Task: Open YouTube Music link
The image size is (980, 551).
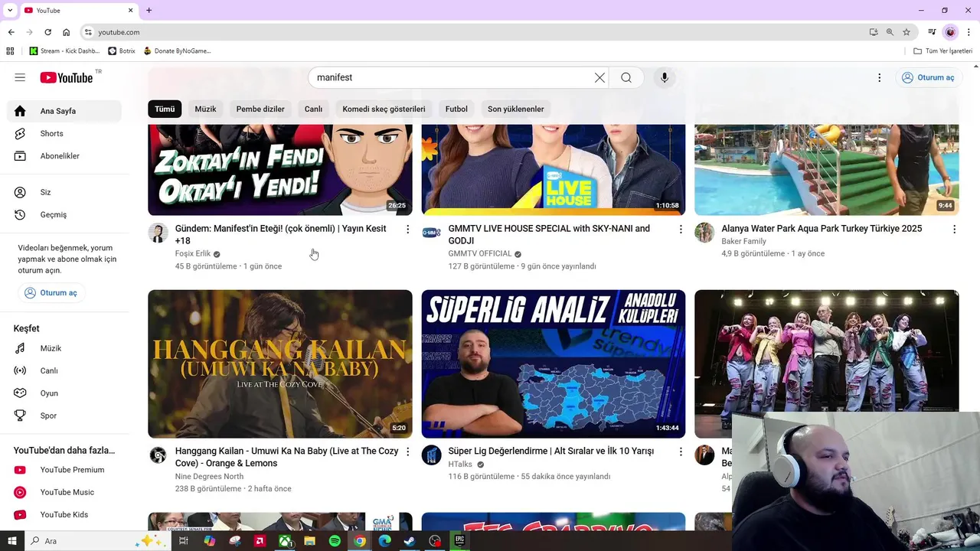Action: coord(64,492)
